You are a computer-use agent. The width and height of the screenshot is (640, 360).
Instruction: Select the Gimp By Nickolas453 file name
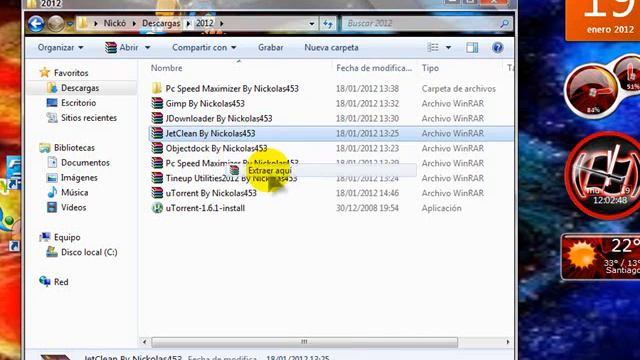tap(205, 103)
